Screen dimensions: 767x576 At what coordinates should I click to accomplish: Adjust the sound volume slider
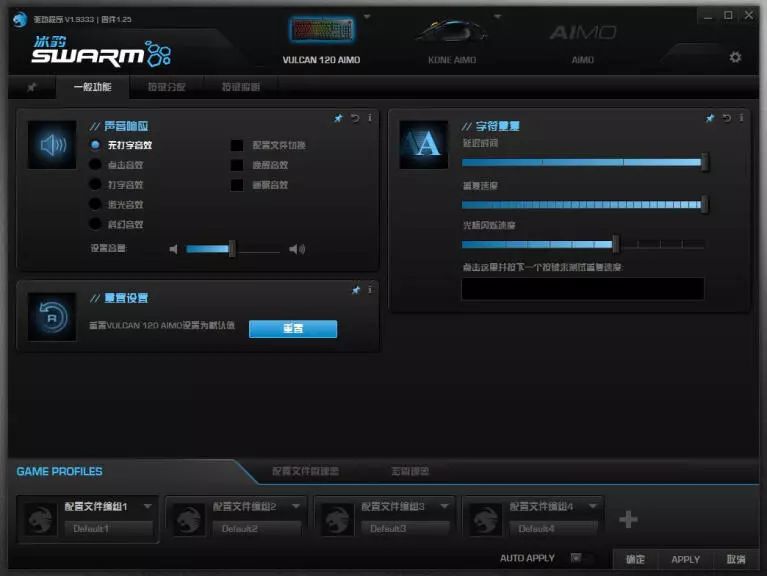pyautogui.click(x=232, y=249)
